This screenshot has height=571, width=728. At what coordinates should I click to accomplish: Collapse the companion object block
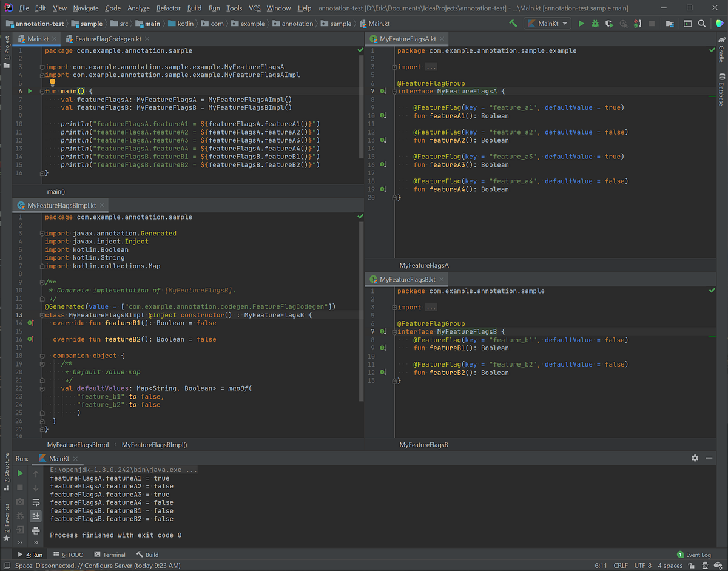[41, 356]
